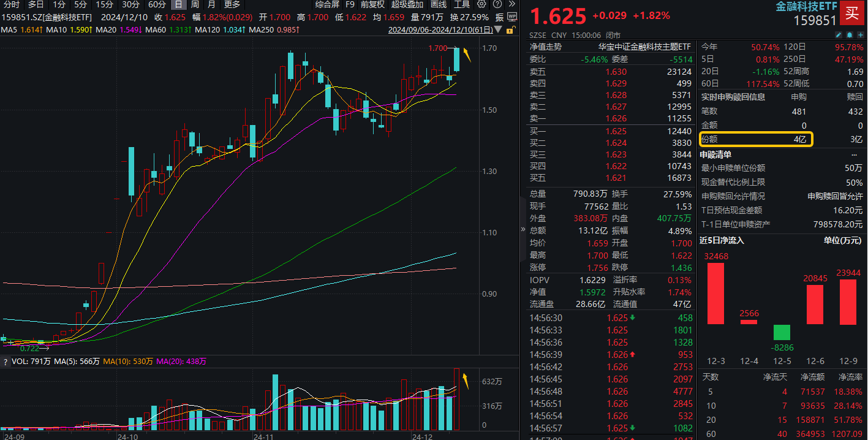Switch to the 分时 intraday tab

pos(12,4)
